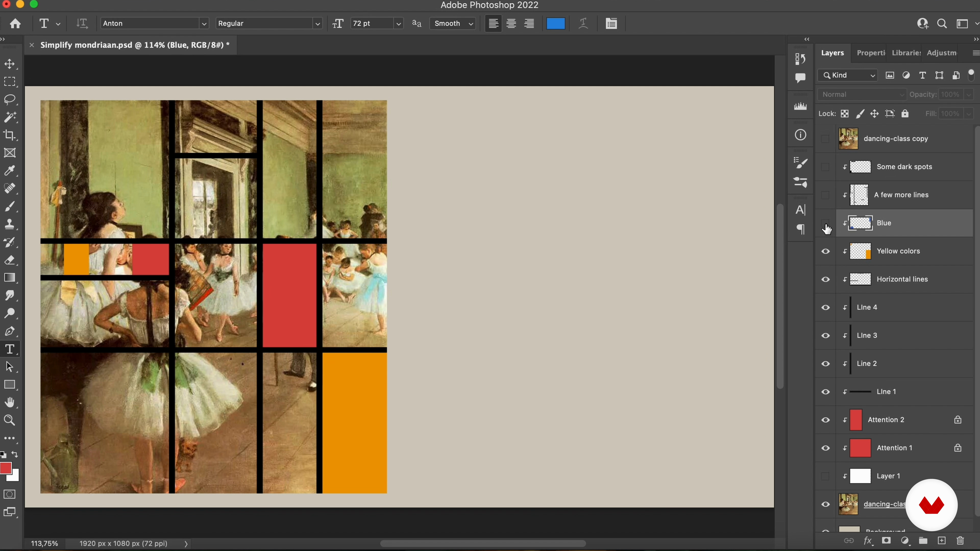980x551 pixels.
Task: Hide the Horizontal lines layer
Action: point(825,280)
